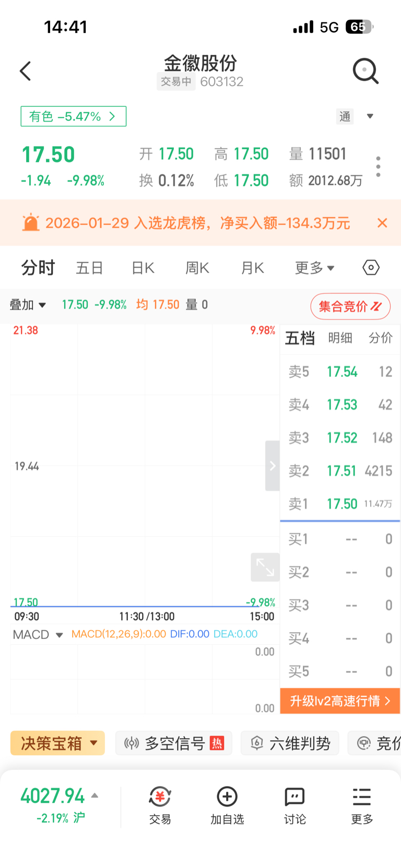Screen dimensions: 401x868
Task: Expand chart to fullscreen with diagonal arrows
Action: pos(265,567)
